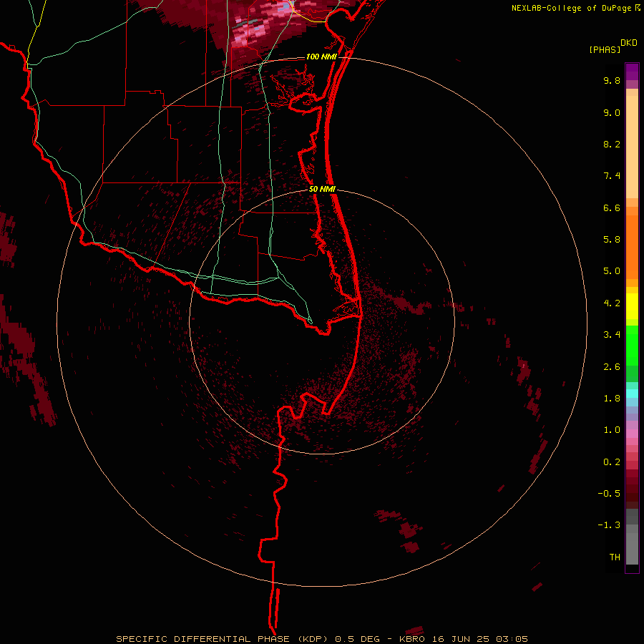Click the 1.0 scale value

click(x=612, y=430)
